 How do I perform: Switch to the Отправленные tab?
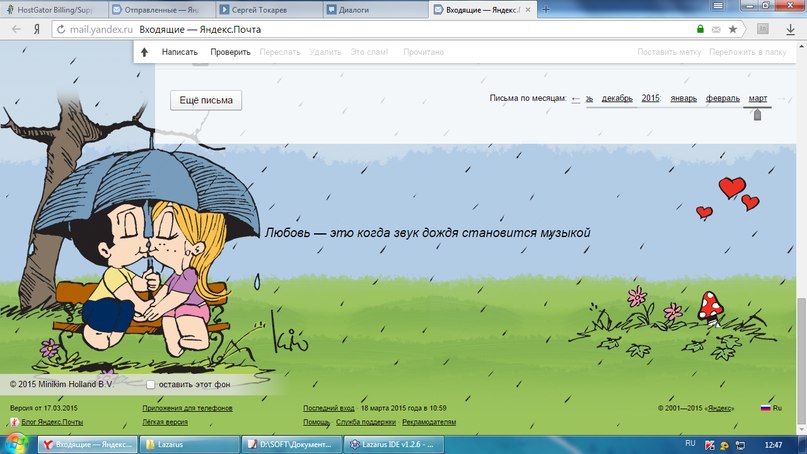(x=162, y=10)
